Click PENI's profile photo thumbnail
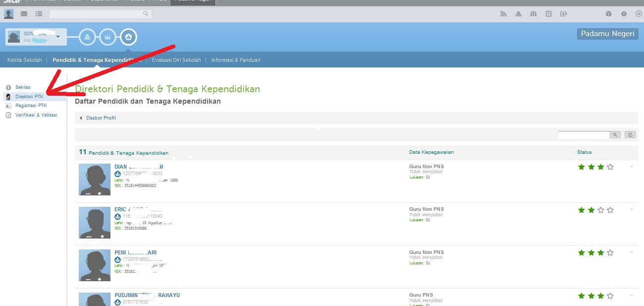This screenshot has height=306, width=644. (x=95, y=265)
